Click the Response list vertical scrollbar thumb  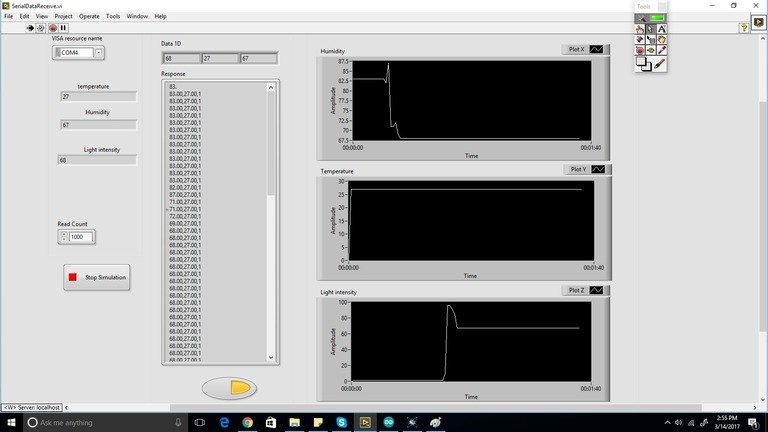pyautogui.click(x=271, y=143)
